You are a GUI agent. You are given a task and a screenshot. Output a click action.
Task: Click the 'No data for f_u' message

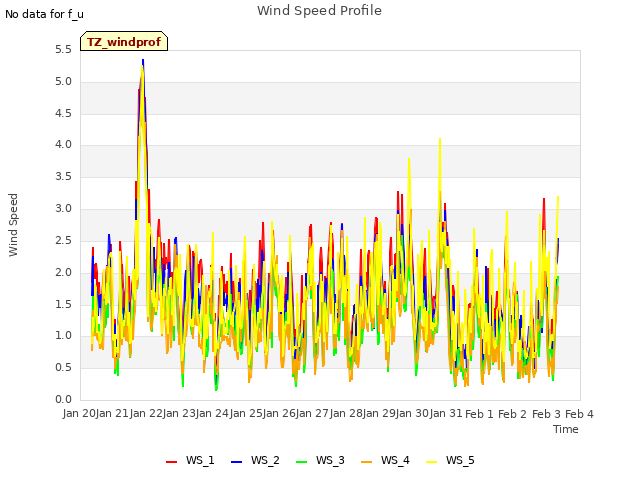[44, 15]
